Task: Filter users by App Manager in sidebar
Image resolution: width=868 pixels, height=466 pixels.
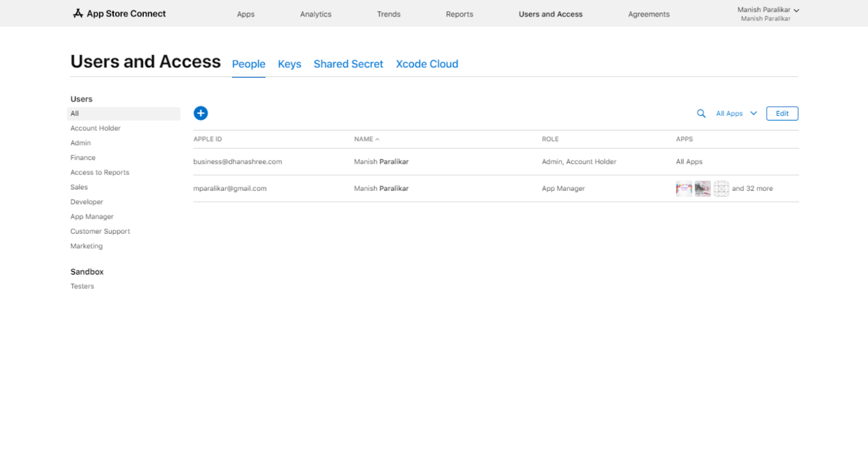Action: click(x=92, y=216)
